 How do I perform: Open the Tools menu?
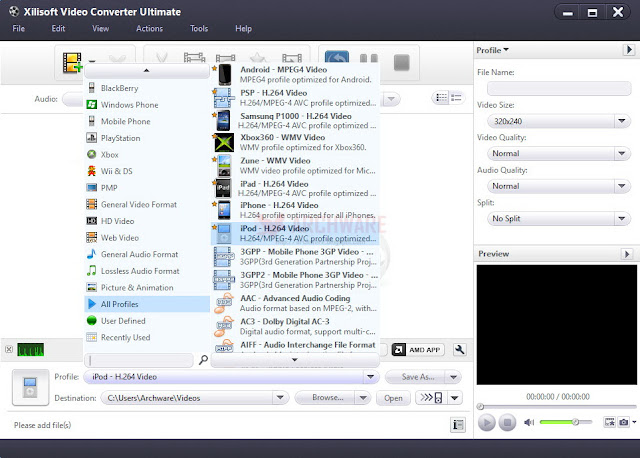click(x=199, y=29)
